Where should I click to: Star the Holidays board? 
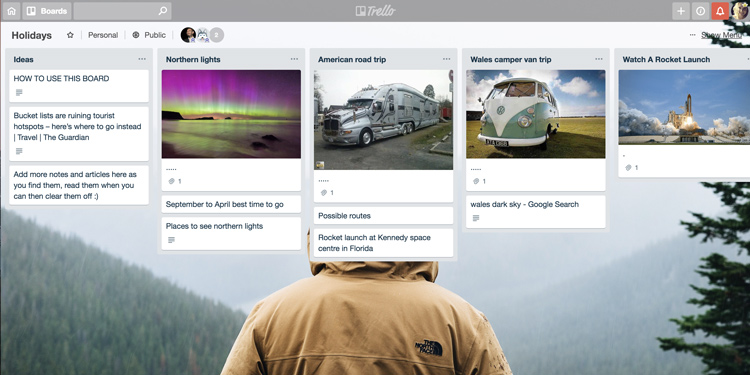(70, 35)
